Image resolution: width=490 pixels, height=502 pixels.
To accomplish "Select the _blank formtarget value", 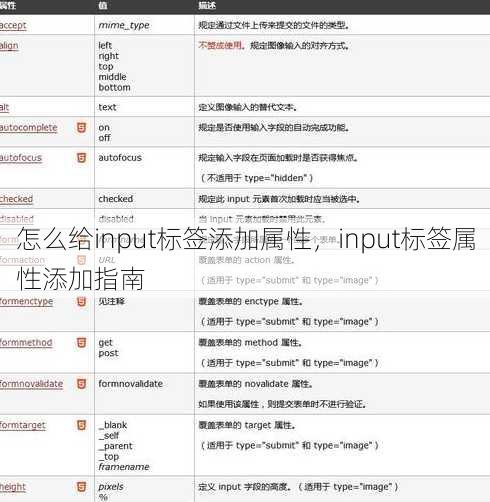I will (x=113, y=425).
